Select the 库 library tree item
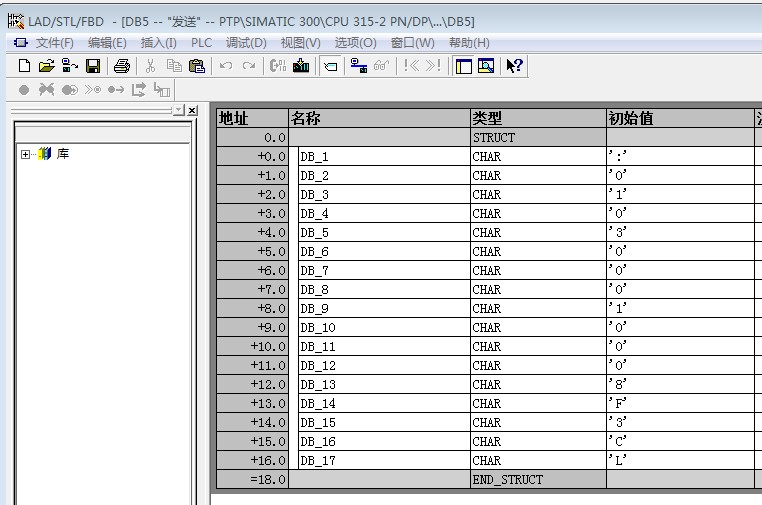The width and height of the screenshot is (762, 505). [63, 154]
